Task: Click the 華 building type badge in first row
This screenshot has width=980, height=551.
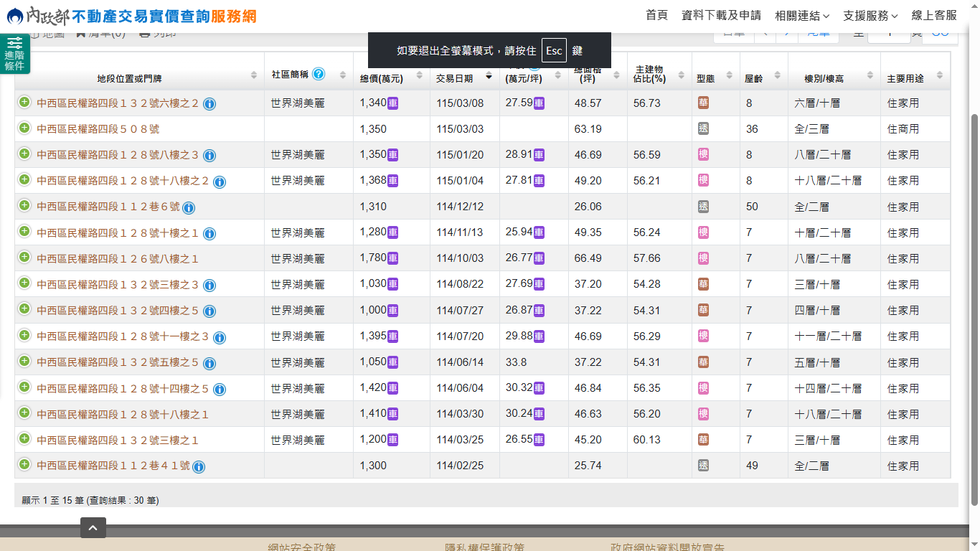Action: (703, 103)
